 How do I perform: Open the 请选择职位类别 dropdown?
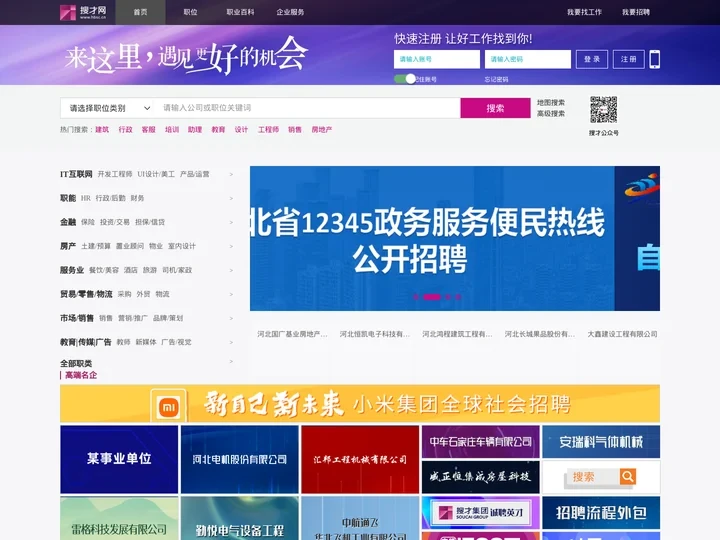click(109, 108)
